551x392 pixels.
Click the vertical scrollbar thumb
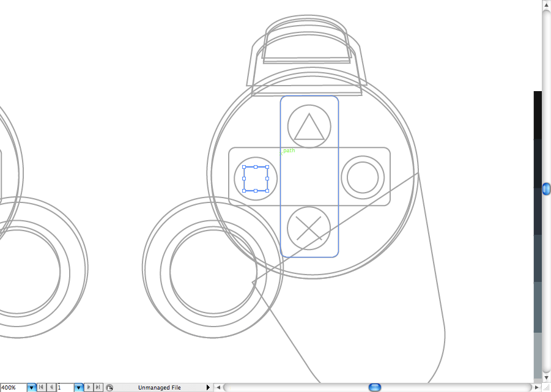click(547, 189)
